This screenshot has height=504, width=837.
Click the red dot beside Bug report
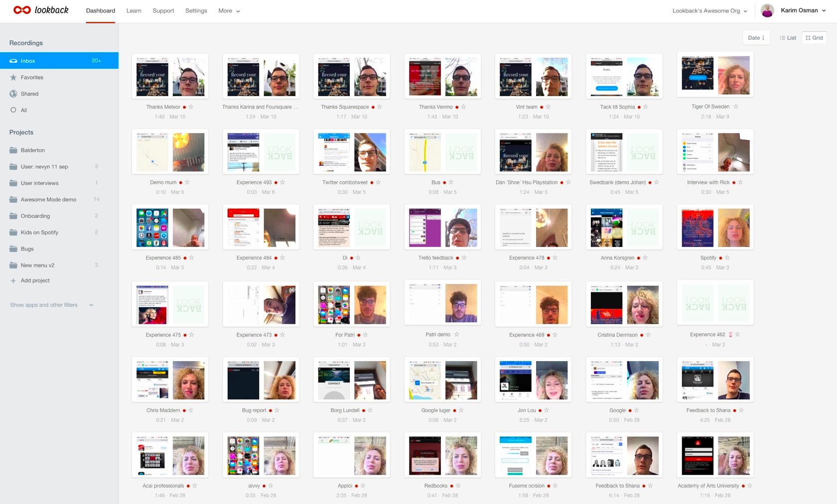tap(271, 411)
